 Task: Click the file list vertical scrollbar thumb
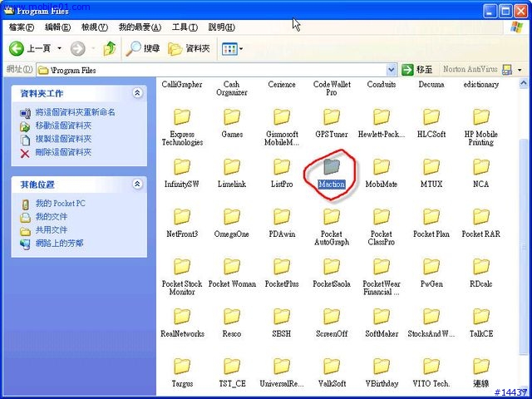pyautogui.click(x=524, y=247)
